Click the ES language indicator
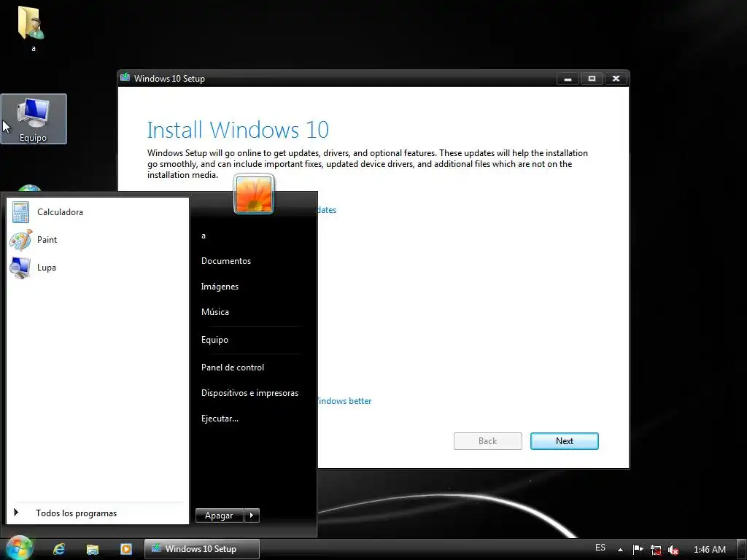 pos(600,548)
